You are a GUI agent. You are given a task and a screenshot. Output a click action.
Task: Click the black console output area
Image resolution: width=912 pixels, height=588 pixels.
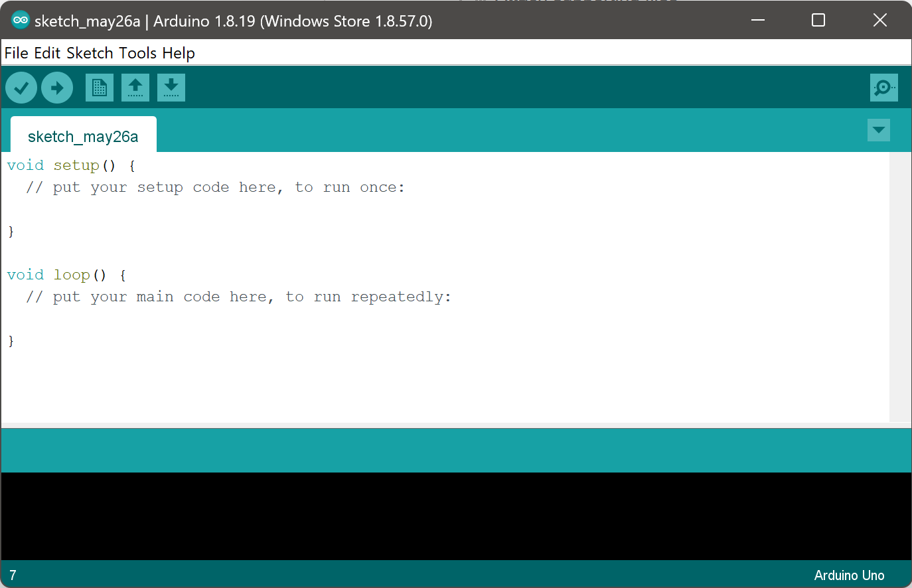[456, 516]
